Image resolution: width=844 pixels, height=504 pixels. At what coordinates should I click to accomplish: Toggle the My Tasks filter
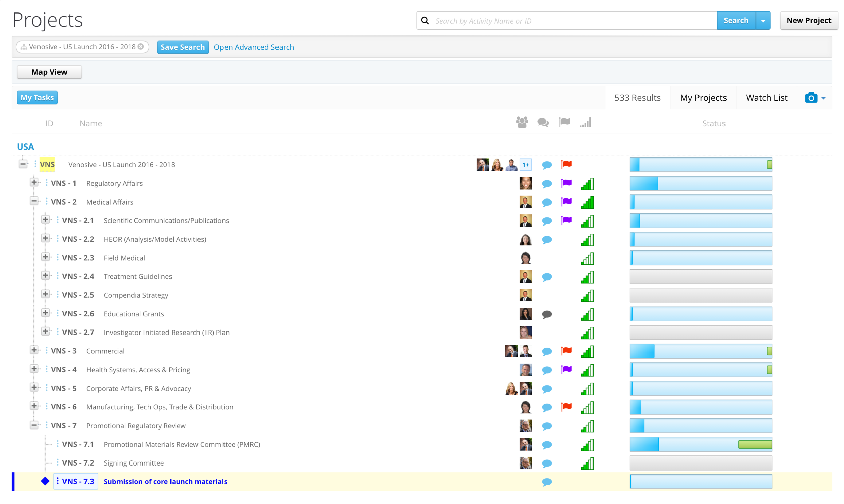37,98
